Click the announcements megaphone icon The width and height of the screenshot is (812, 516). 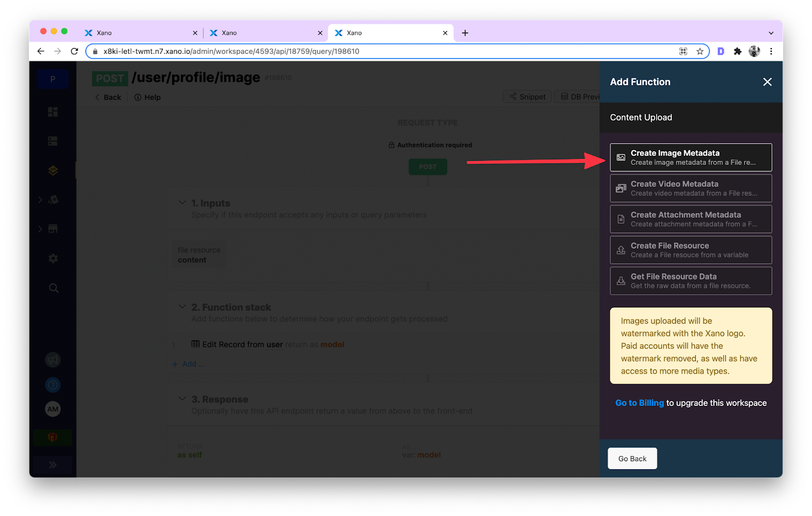[53, 360]
